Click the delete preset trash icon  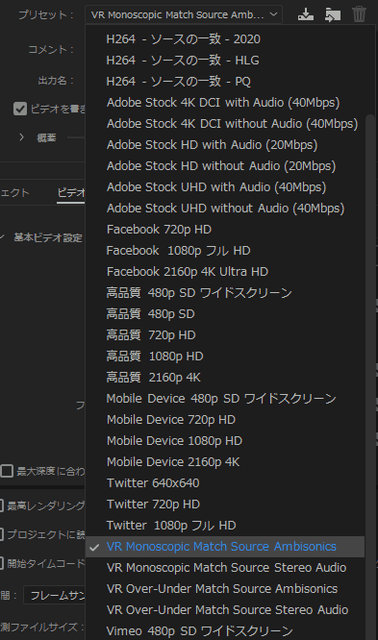(359, 14)
